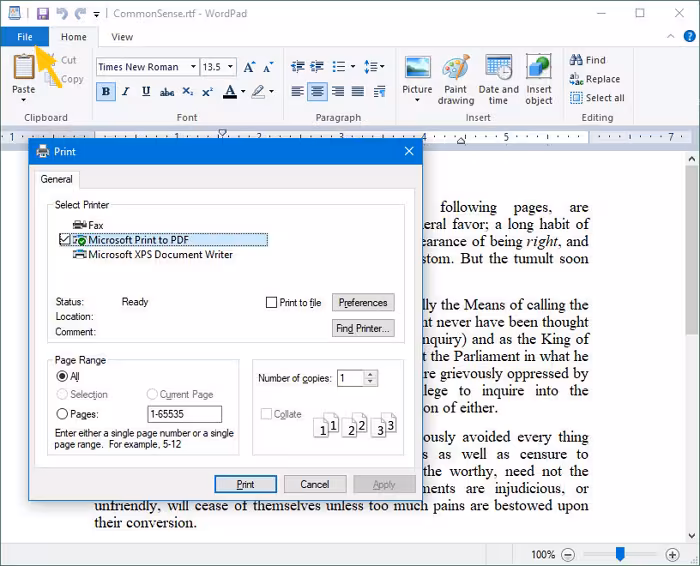Screen dimensions: 700x566
Task: Click the WordPad Help question mark icon
Action: point(689,36)
